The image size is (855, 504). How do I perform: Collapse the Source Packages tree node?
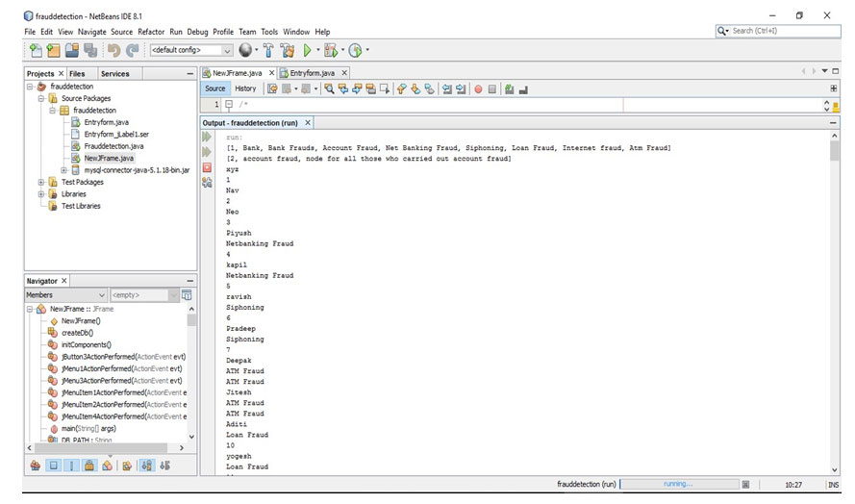point(41,98)
